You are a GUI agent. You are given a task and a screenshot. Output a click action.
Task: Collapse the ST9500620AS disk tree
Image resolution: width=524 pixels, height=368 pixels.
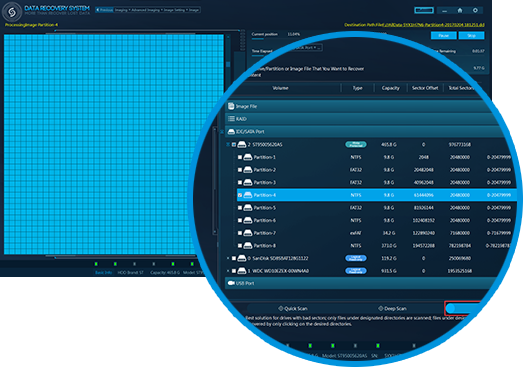tap(228, 145)
